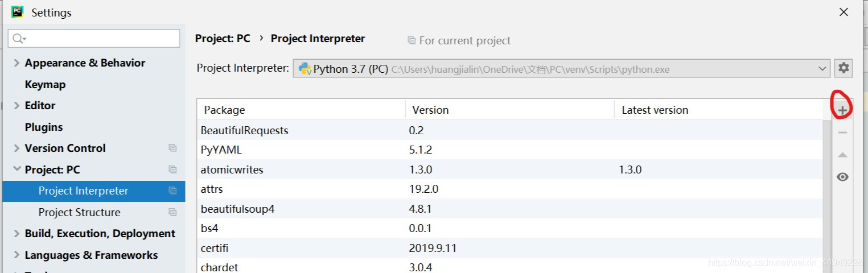Select Project Structure in sidebar

point(79,212)
